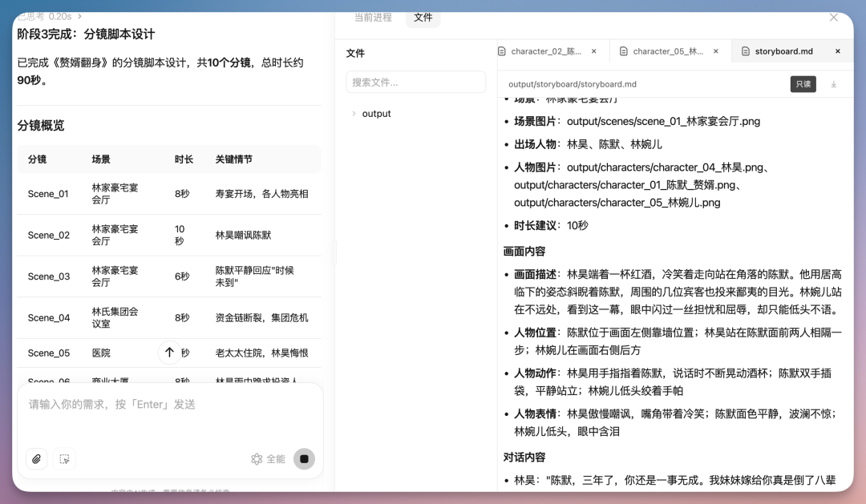Screen dimensions: 866x504
Task: Select the screen area capture icon
Action: [x=65, y=459]
